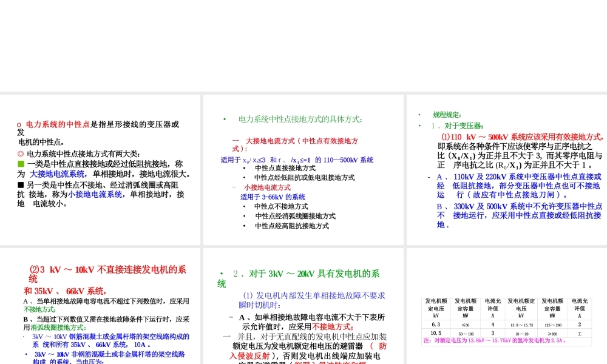Click the green text 消弧线圈接地方式
This screenshot has width=607, height=364.
click(x=58, y=328)
